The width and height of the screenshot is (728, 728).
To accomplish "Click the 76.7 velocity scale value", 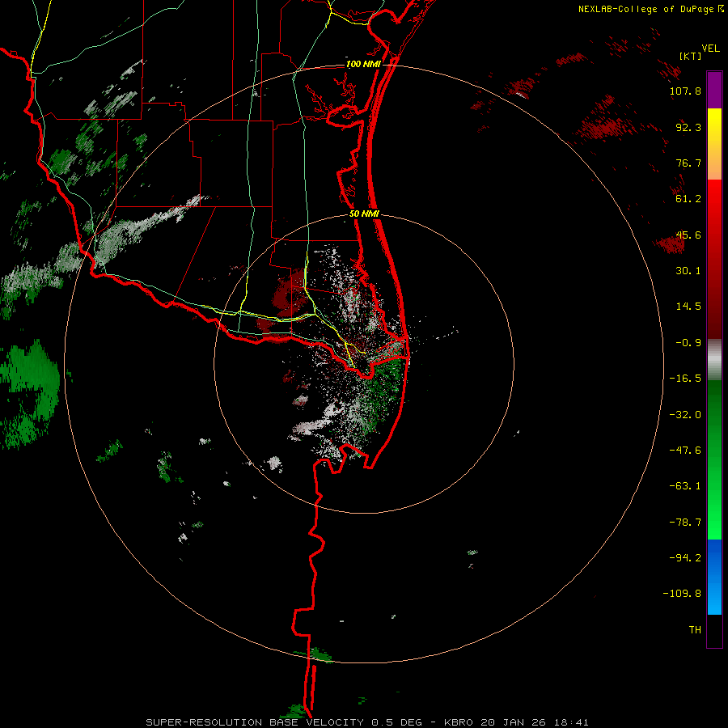I will [688, 163].
